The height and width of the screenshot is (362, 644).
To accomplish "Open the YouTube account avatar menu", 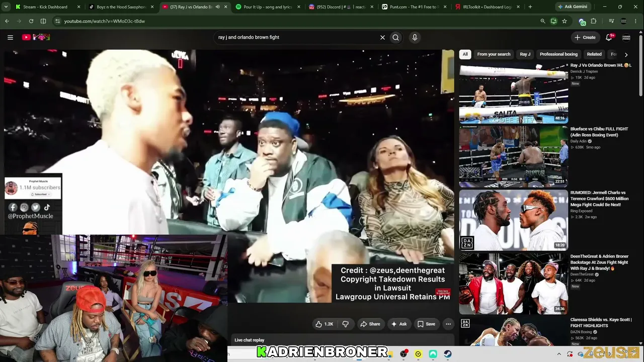I will coord(626,37).
